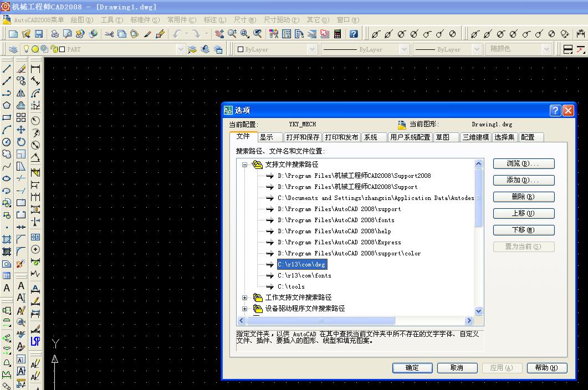Select the C:\tools path entry
This screenshot has width=588, height=390.
tap(291, 286)
